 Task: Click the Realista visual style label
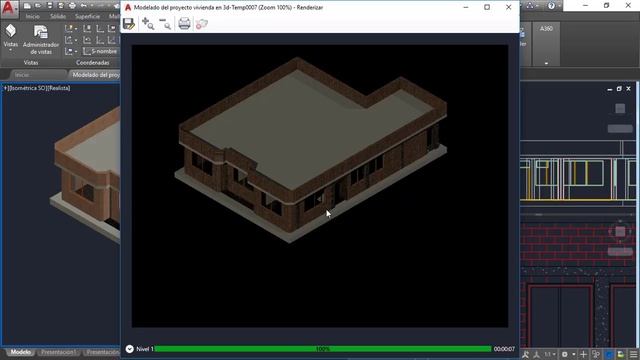58,88
